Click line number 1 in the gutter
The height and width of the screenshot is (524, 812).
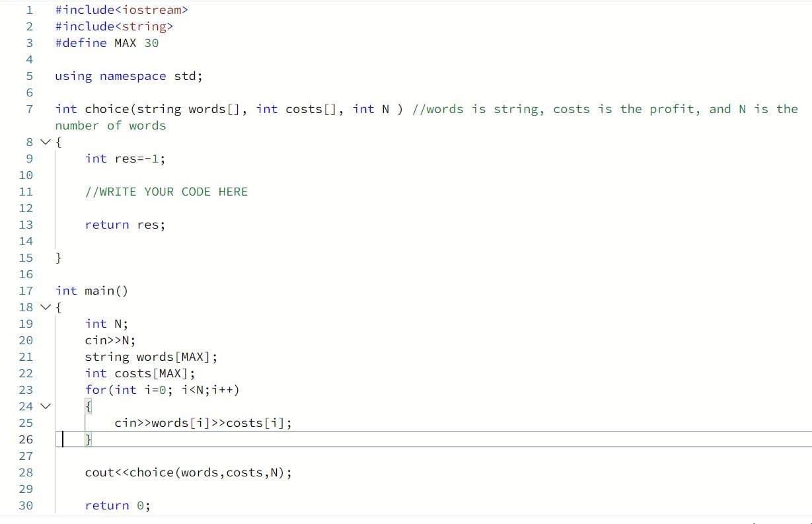[x=29, y=10]
